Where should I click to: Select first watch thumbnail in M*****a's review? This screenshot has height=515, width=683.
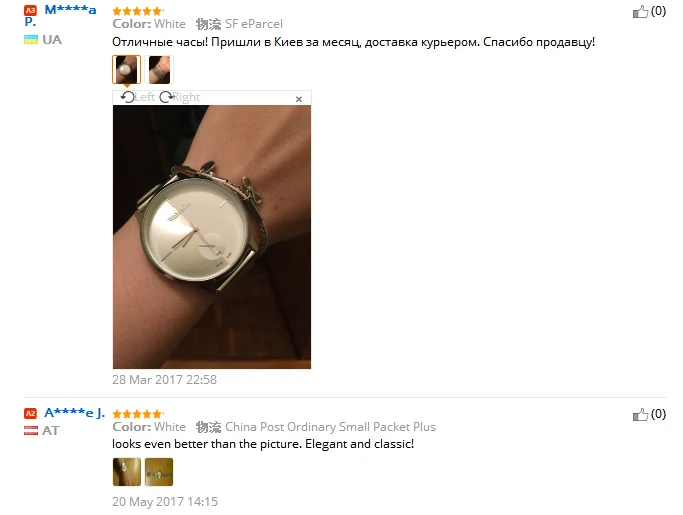126,69
